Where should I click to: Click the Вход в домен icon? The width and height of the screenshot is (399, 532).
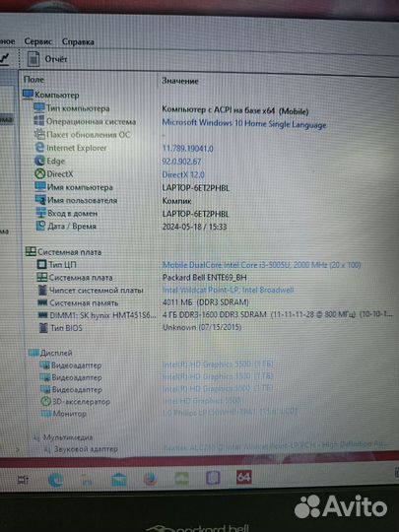(x=41, y=213)
